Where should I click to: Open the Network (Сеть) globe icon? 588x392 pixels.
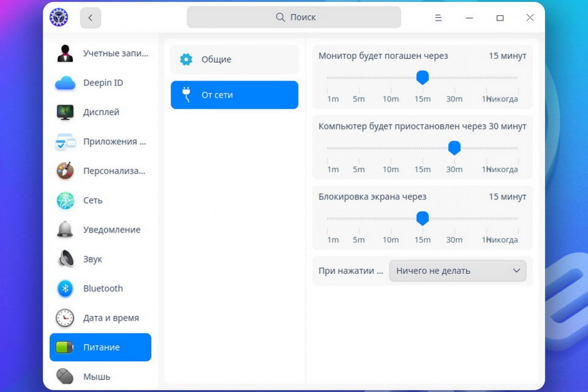click(x=65, y=201)
